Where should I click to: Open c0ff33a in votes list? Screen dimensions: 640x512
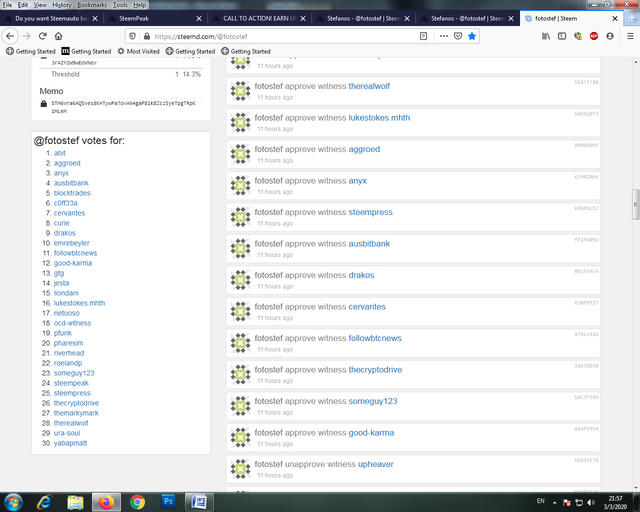(x=65, y=203)
